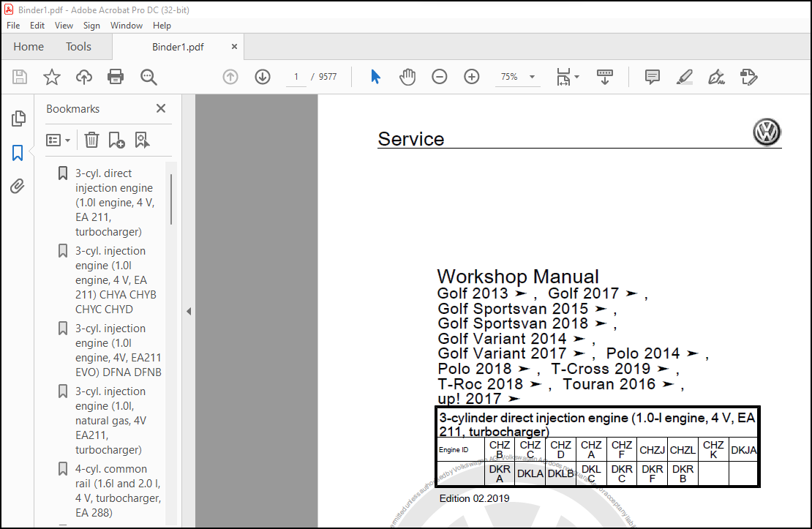The height and width of the screenshot is (529, 812).
Task: Switch to the Home tab
Action: click(29, 47)
